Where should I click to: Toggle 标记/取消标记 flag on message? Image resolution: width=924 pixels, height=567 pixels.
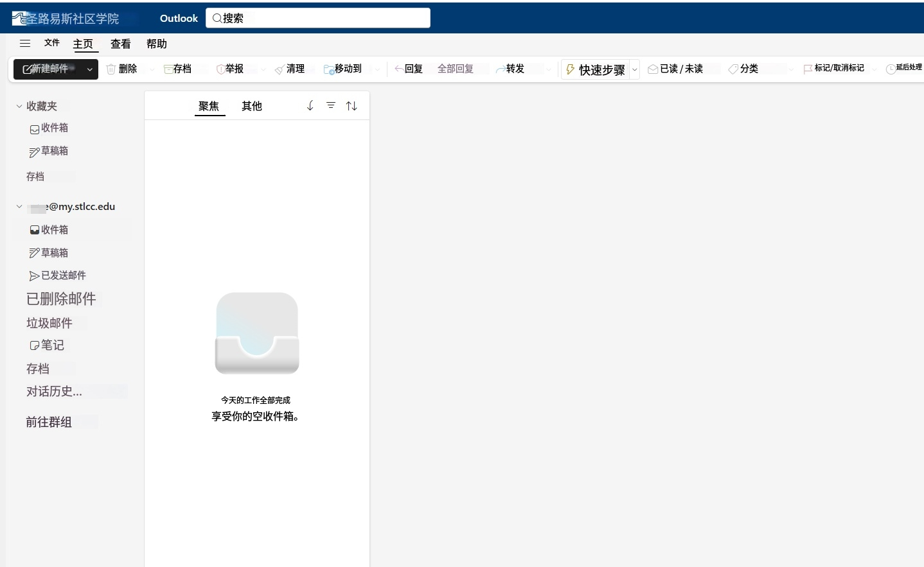(808, 69)
